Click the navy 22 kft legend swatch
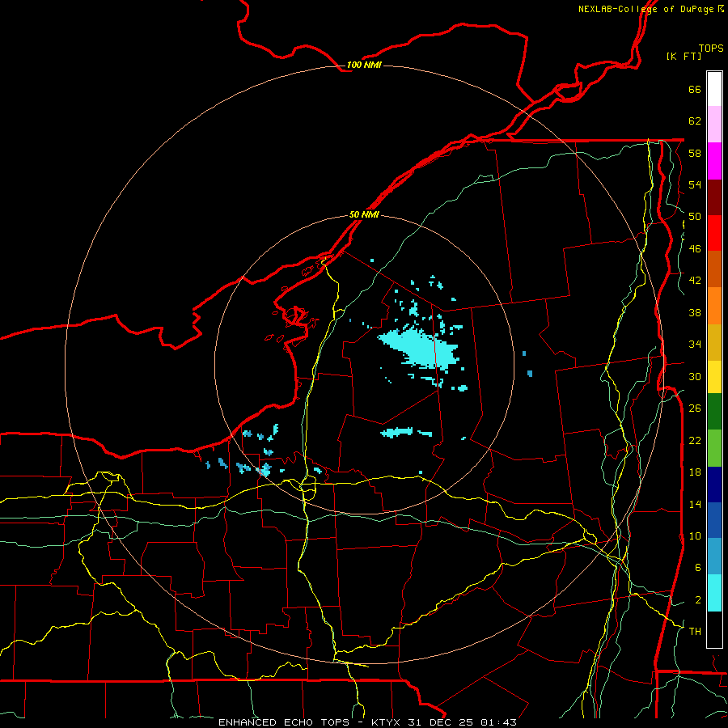The width and height of the screenshot is (728, 728). coord(714,485)
